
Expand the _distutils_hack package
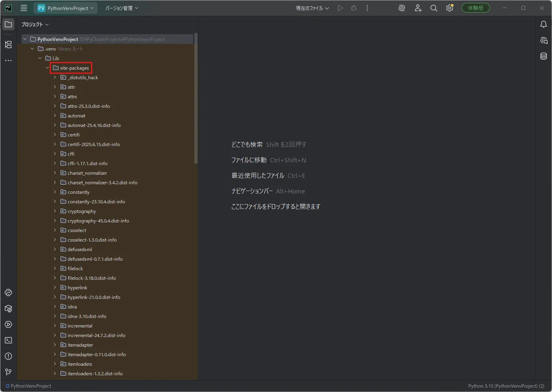coord(55,77)
